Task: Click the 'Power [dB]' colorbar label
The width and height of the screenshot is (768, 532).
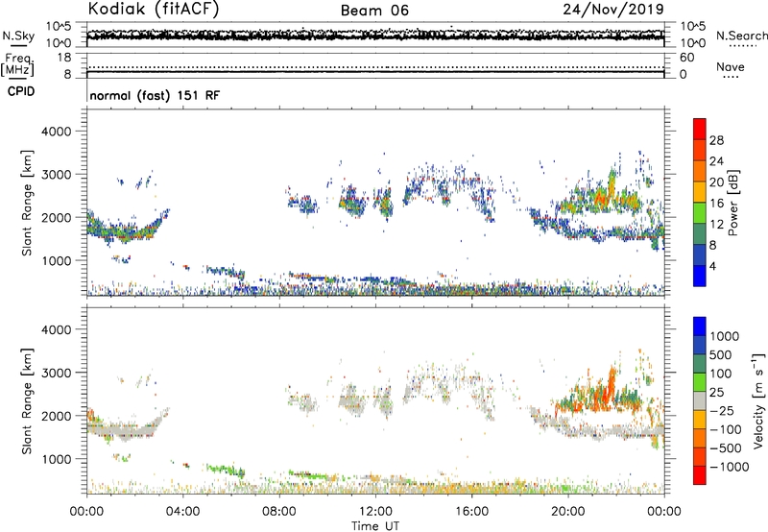Action: click(732, 203)
